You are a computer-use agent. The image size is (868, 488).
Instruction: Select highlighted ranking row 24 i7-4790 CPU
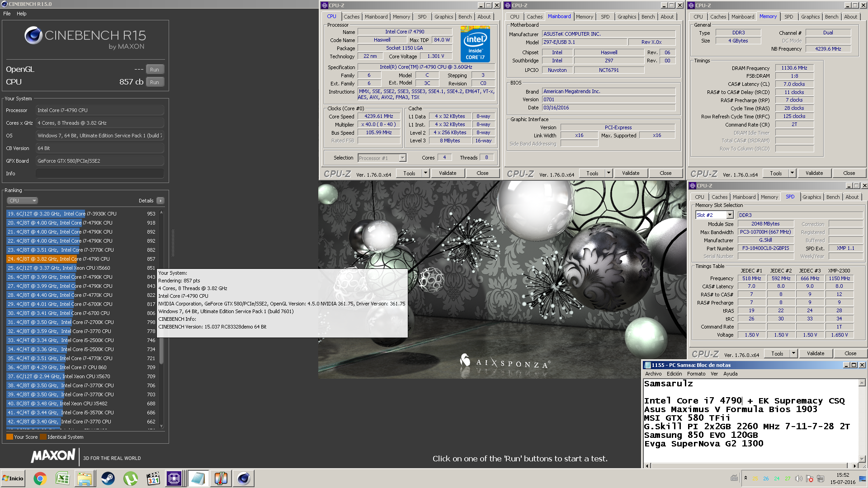[x=81, y=259]
